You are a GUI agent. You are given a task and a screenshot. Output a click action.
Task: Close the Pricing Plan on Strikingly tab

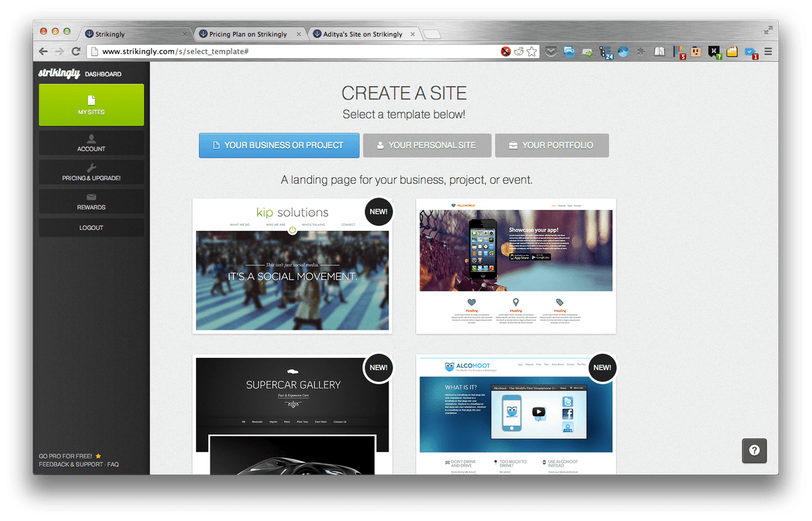(298, 34)
